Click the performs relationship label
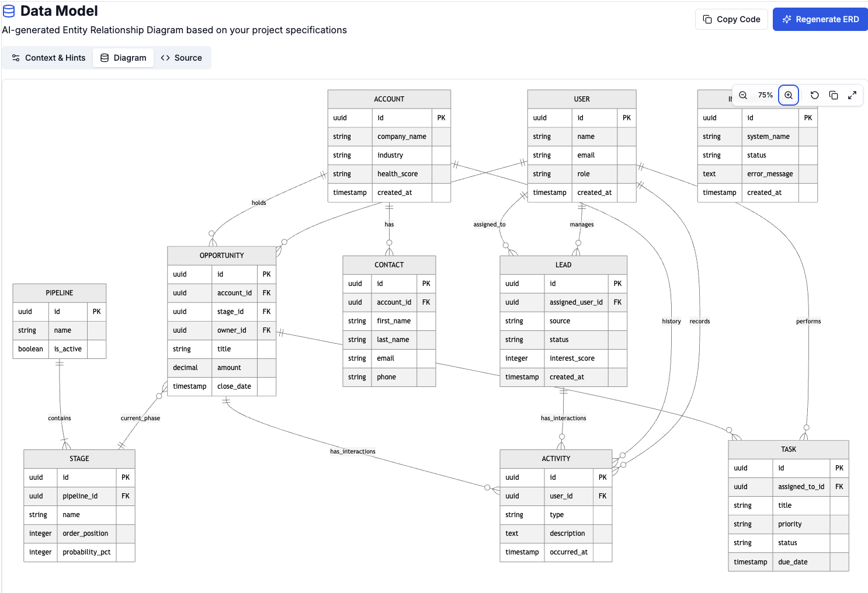This screenshot has width=868, height=593. click(808, 322)
